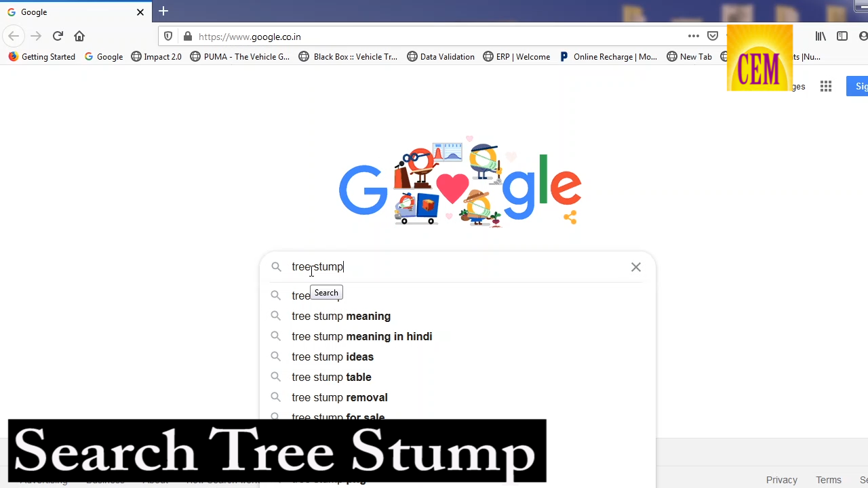Open a new tab with plus button
The width and height of the screenshot is (868, 488).
(163, 12)
